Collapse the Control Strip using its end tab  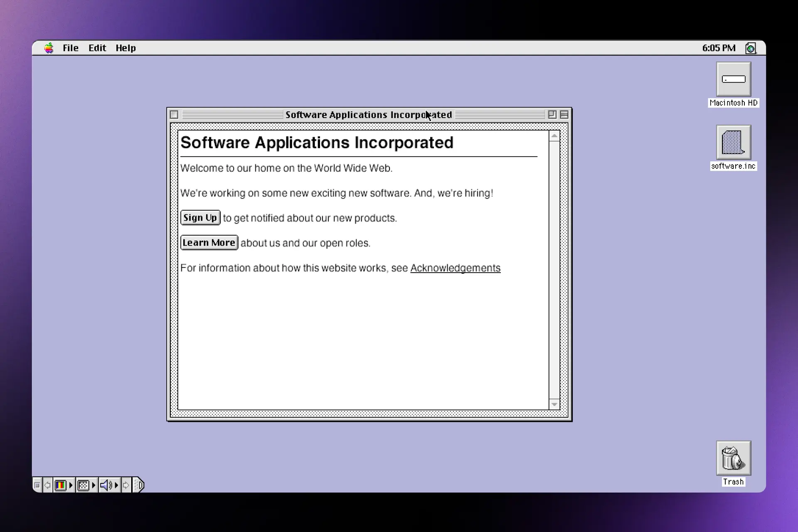pos(139,485)
